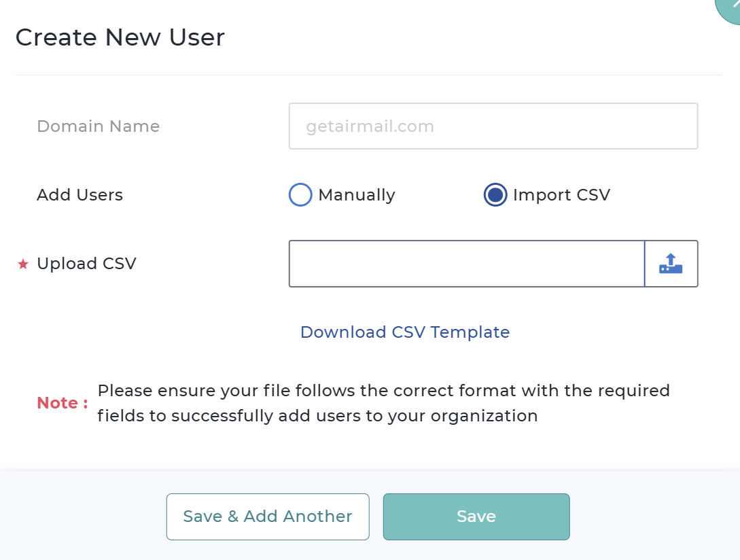This screenshot has height=560, width=740.
Task: Click the red "Note :" label
Action: 62,403
